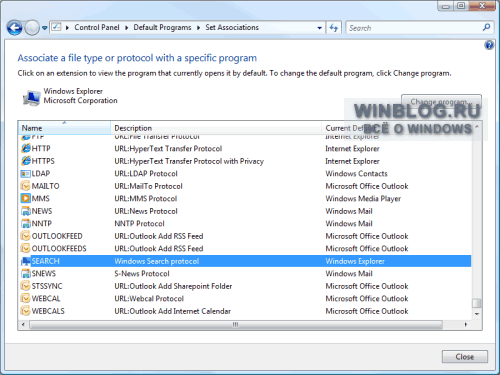500x375 pixels.
Task: Click the HTTP Internet Explorer icon
Action: (x=26, y=148)
